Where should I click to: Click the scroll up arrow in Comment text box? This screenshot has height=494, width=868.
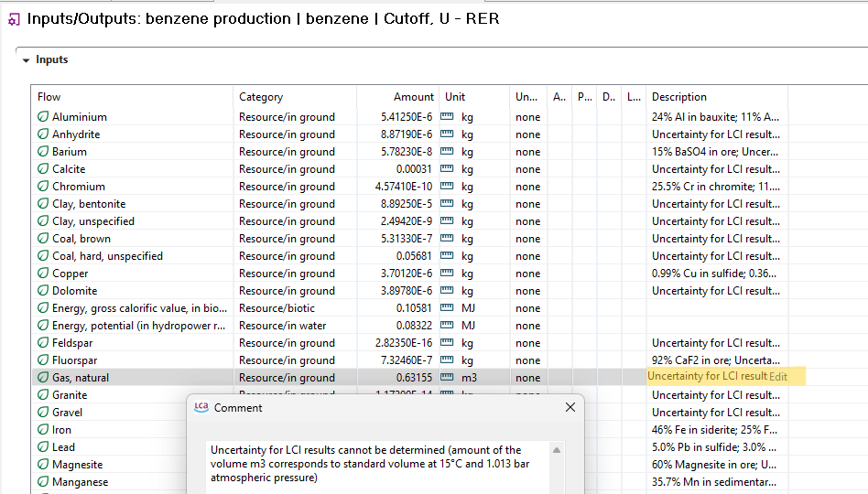point(557,450)
